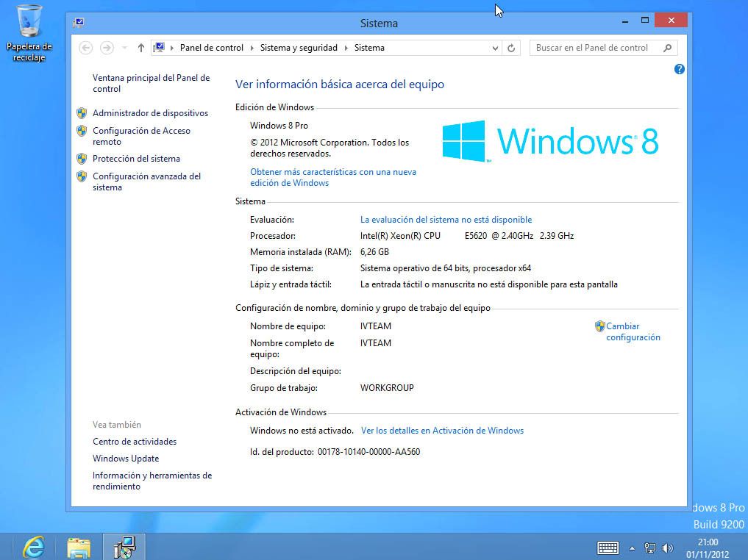The width and height of the screenshot is (748, 560).
Task: Maximize the Sistema window
Action: 645,21
